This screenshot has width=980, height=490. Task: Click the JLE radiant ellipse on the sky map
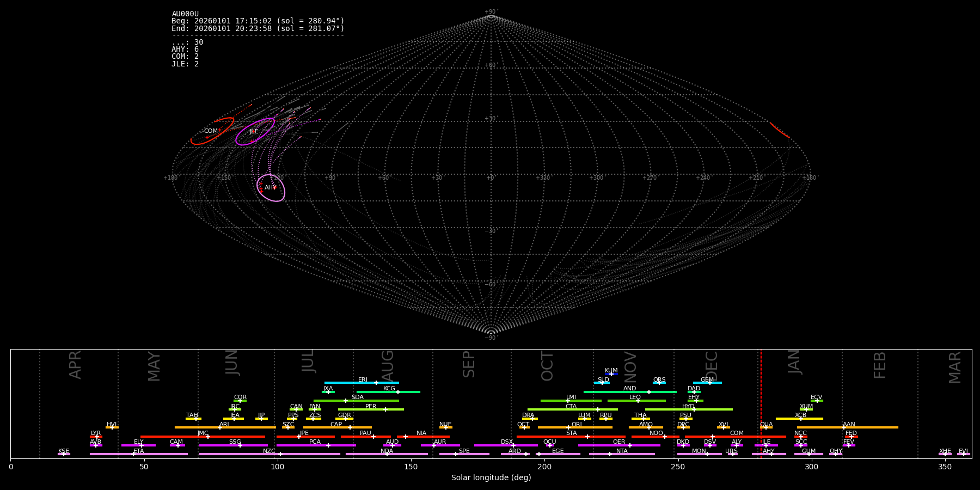255,132
